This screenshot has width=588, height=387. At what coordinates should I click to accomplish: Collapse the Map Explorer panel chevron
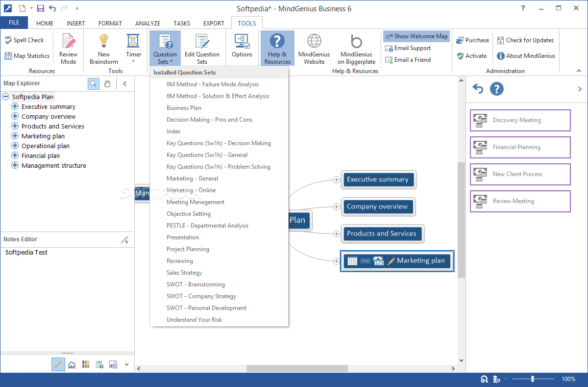point(124,83)
